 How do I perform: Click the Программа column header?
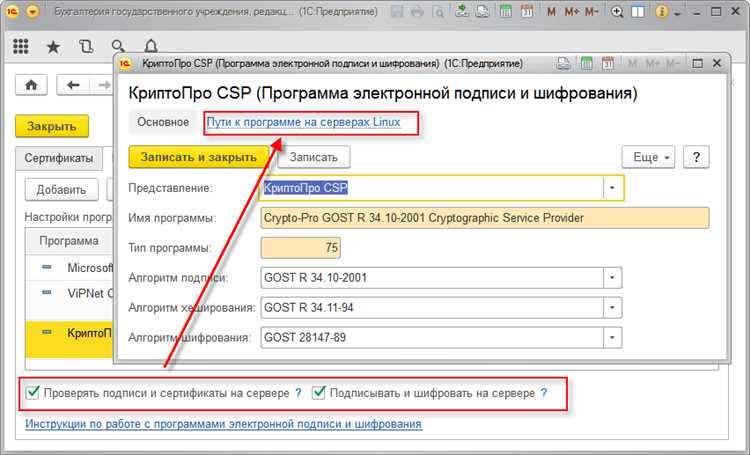(69, 241)
